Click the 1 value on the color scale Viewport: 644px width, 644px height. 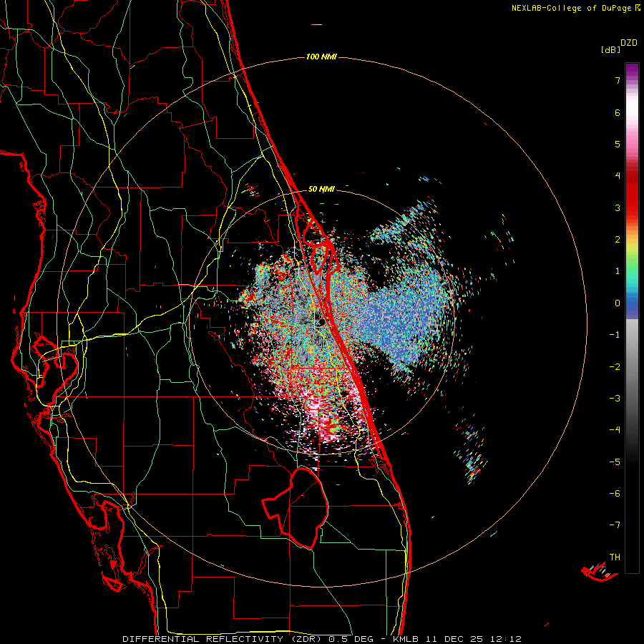[x=618, y=271]
